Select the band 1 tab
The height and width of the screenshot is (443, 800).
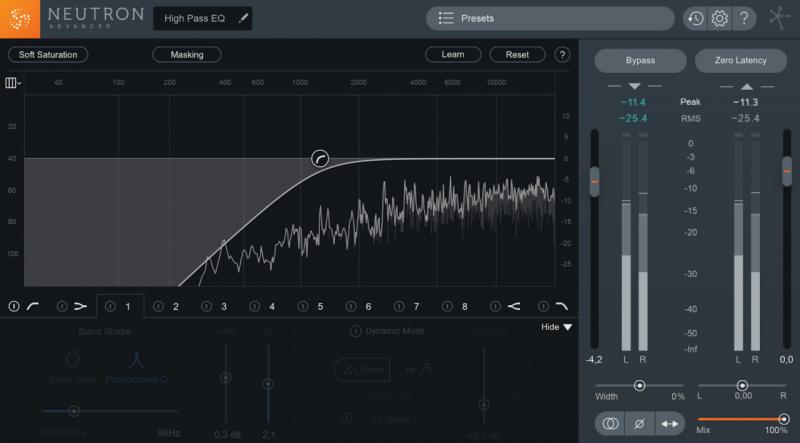coord(120,306)
